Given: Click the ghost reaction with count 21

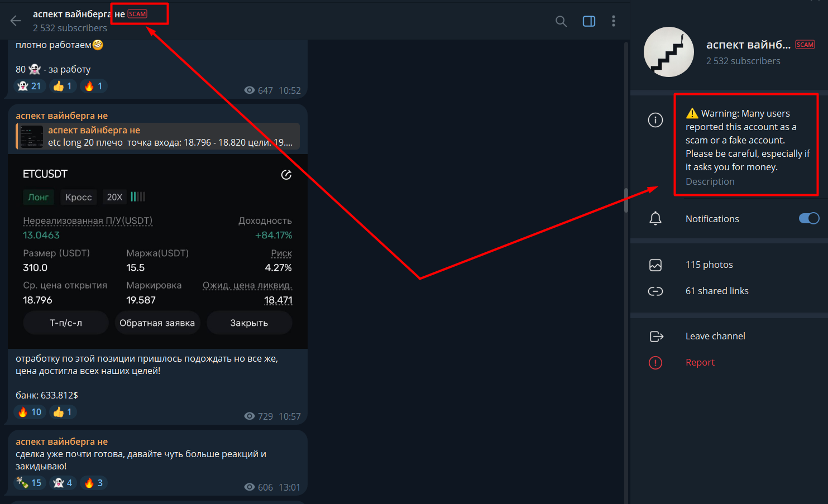Looking at the screenshot, I should pos(30,86).
